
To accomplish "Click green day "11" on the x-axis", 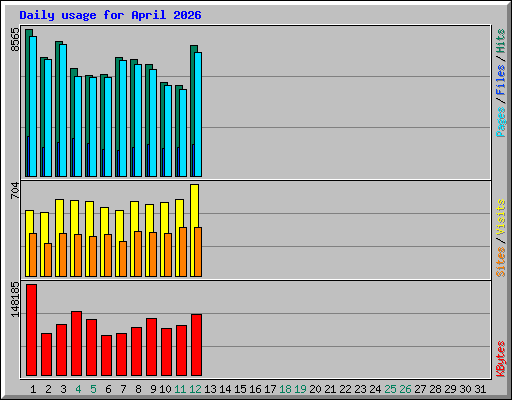I will tap(180, 389).
